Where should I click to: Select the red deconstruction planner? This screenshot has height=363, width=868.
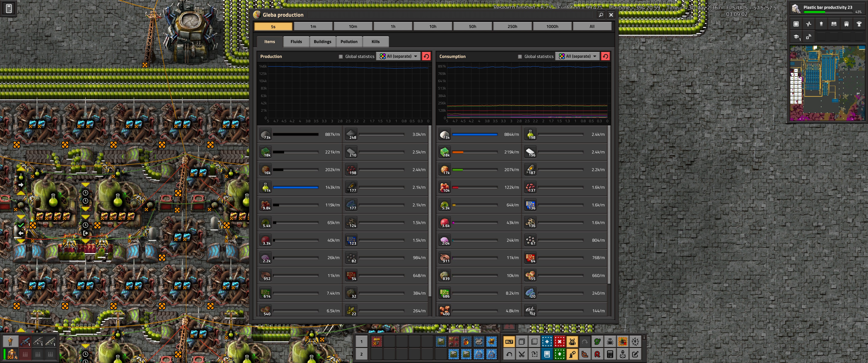pos(560,342)
